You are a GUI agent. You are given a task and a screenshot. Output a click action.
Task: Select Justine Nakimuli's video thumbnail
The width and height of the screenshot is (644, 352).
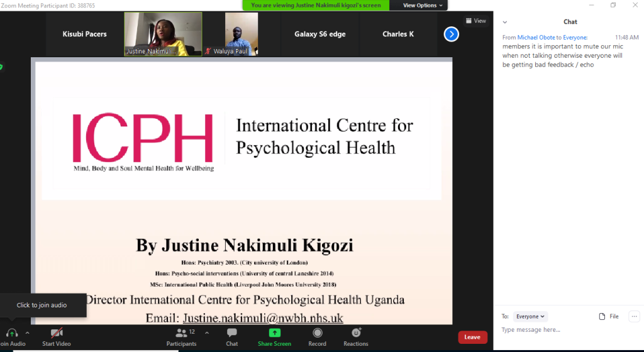point(163,34)
